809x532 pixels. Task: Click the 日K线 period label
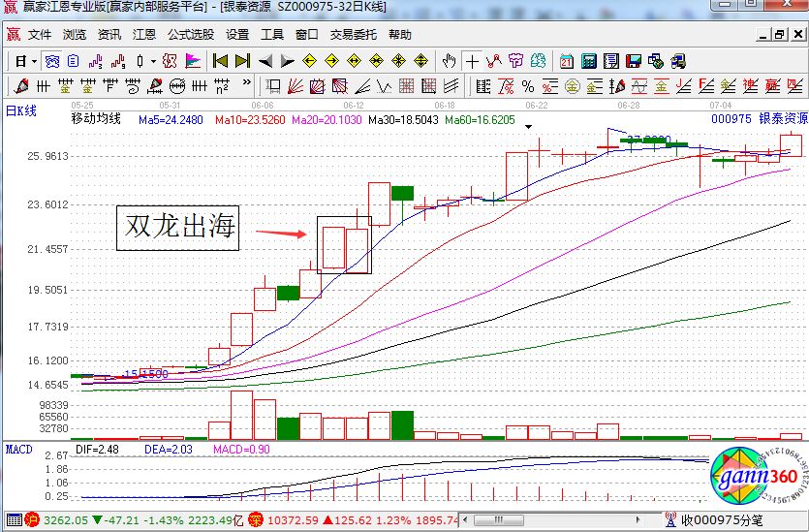click(21, 110)
